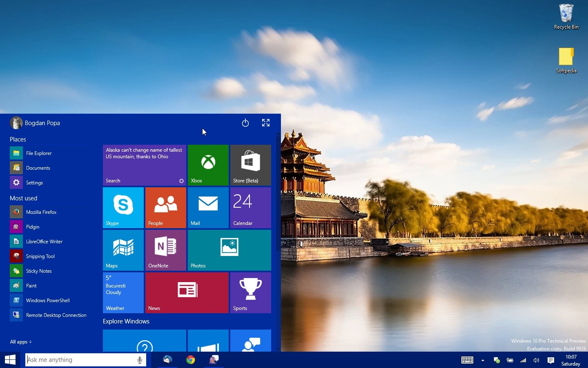Check the Bucuresti Weather tile
This screenshot has height=368, width=588.
[x=123, y=292]
